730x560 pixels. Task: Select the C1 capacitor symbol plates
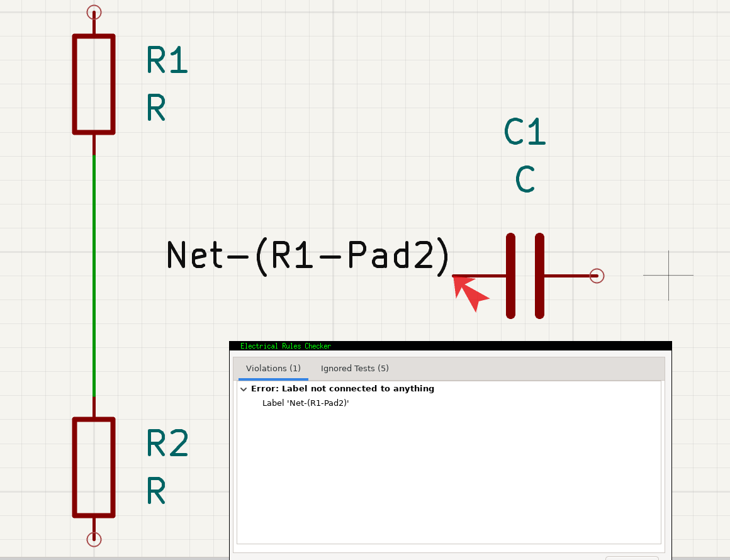[x=525, y=276]
